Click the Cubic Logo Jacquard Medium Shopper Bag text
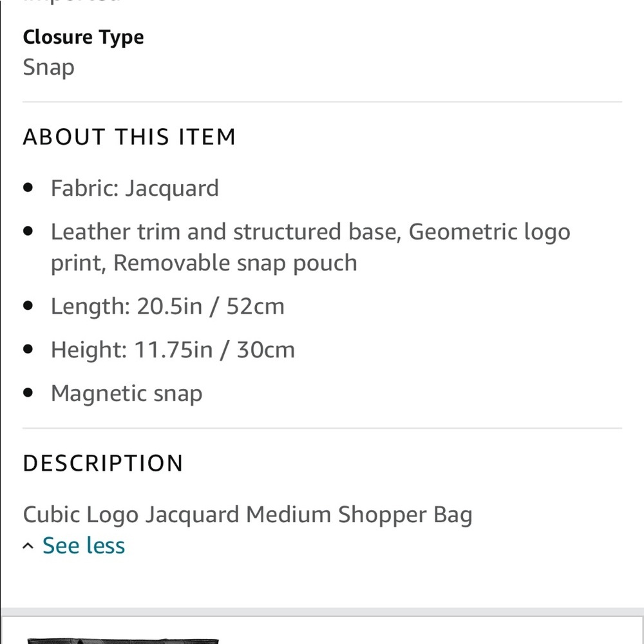Image resolution: width=644 pixels, height=644 pixels. pyautogui.click(x=248, y=514)
